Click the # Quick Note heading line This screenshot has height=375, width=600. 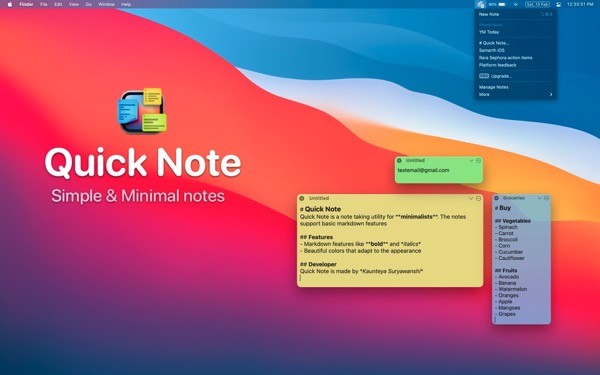click(320, 209)
